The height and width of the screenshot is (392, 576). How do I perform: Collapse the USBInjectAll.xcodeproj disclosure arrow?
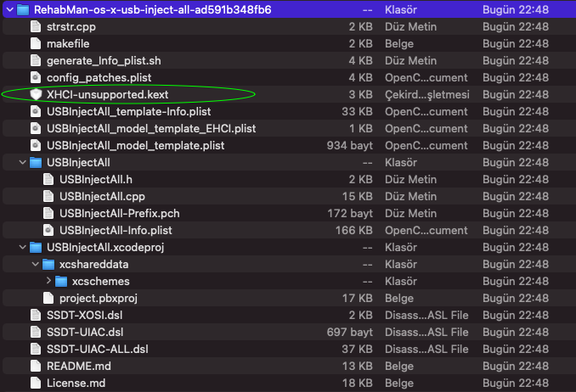click(x=21, y=247)
